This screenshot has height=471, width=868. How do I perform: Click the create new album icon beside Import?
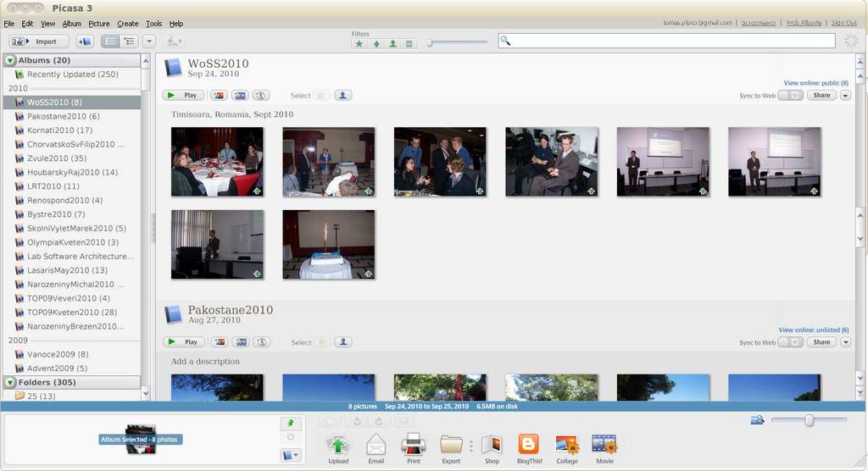coord(85,42)
